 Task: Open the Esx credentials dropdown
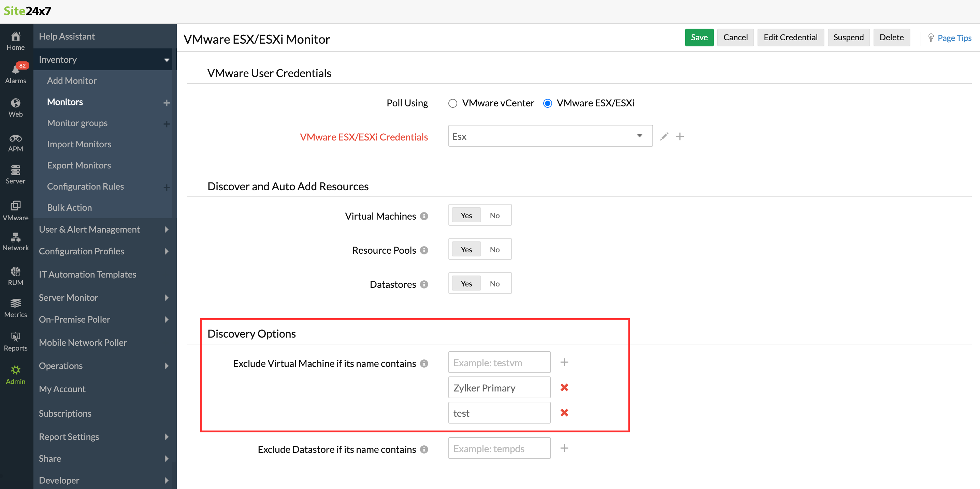550,136
